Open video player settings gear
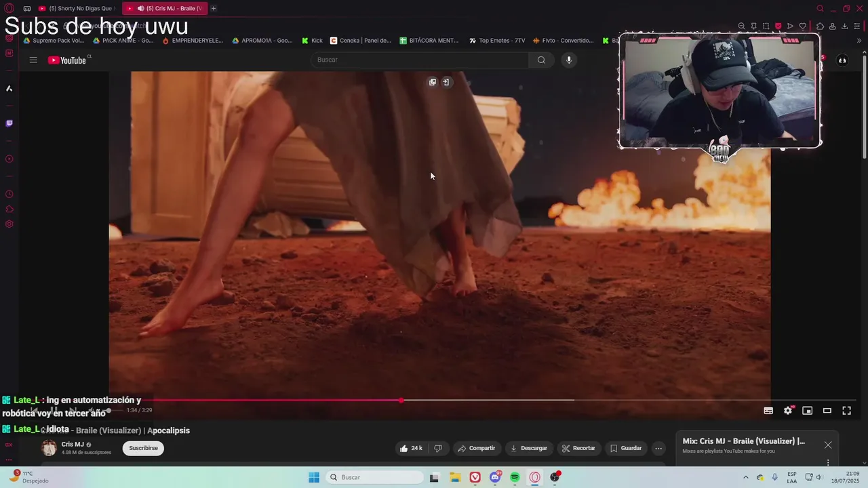The image size is (868, 488). coord(788,410)
